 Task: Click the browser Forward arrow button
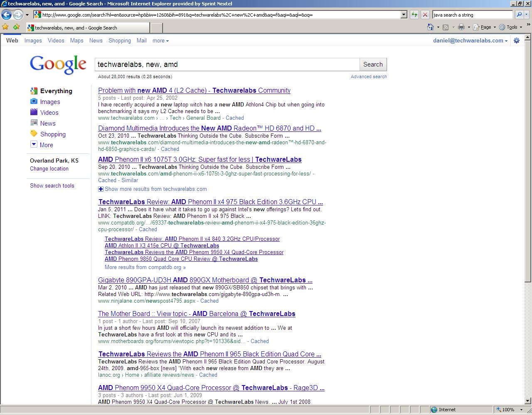18,15
